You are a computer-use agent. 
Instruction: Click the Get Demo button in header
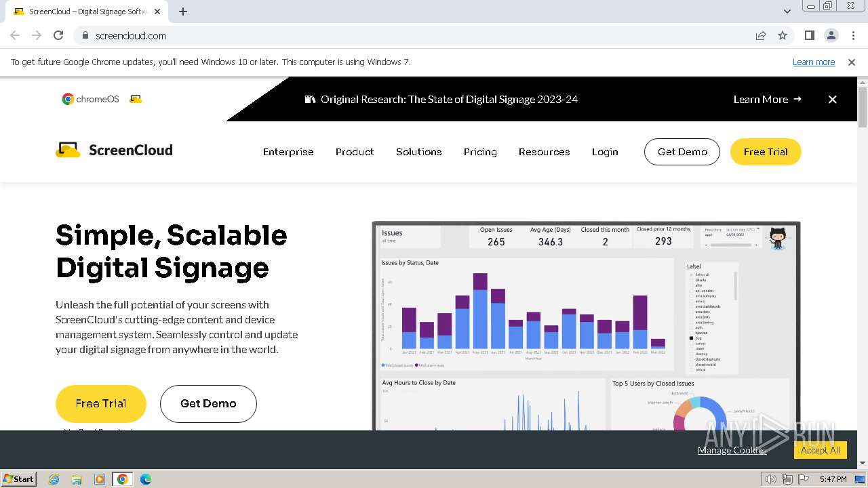click(682, 152)
